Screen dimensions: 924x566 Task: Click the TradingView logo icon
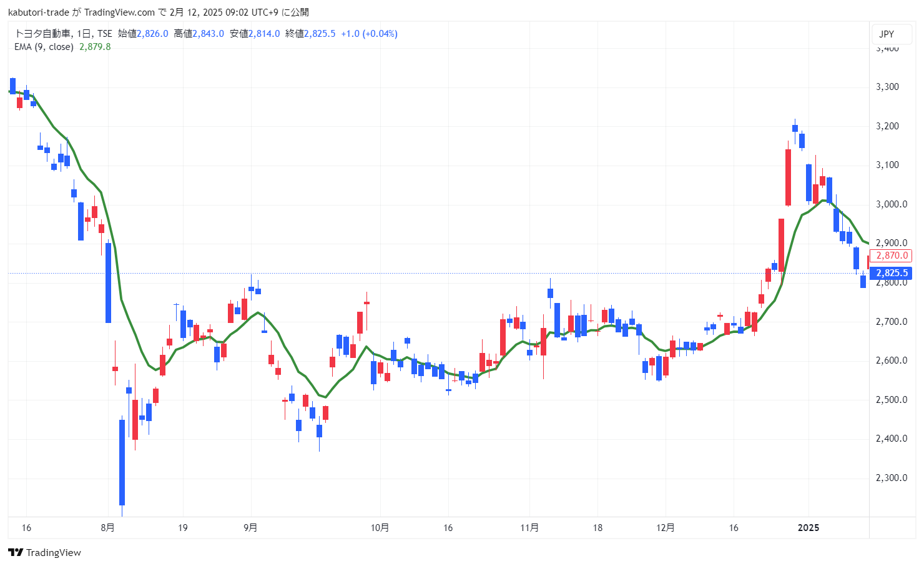(16, 552)
